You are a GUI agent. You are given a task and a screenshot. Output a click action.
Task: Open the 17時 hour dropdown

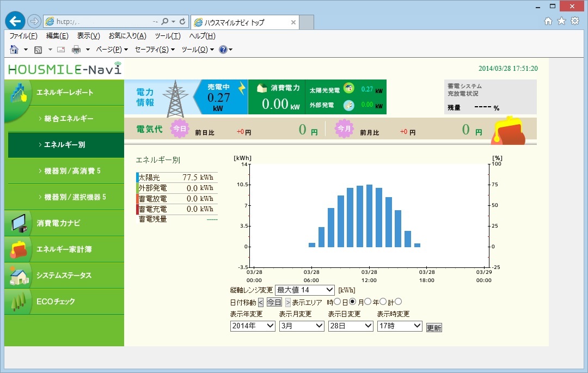(400, 326)
